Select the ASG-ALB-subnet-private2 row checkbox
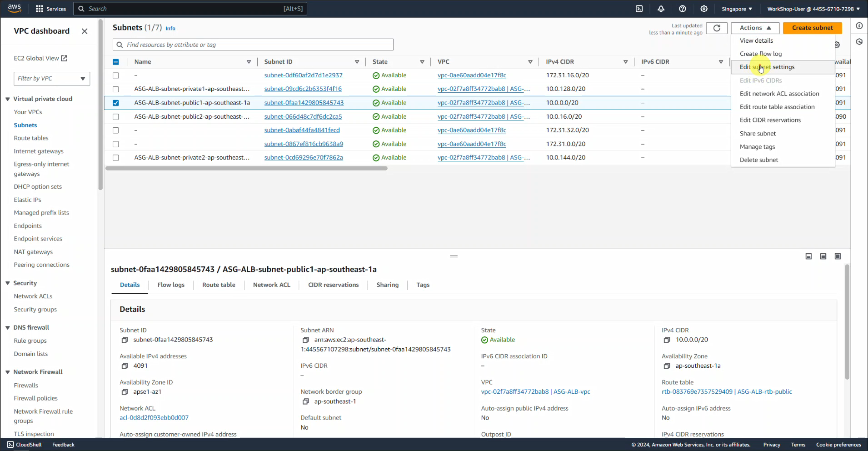The height and width of the screenshot is (451, 868). click(x=115, y=158)
